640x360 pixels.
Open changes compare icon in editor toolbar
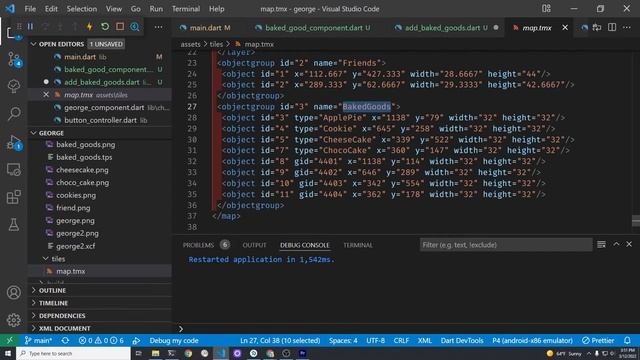[x=597, y=27]
